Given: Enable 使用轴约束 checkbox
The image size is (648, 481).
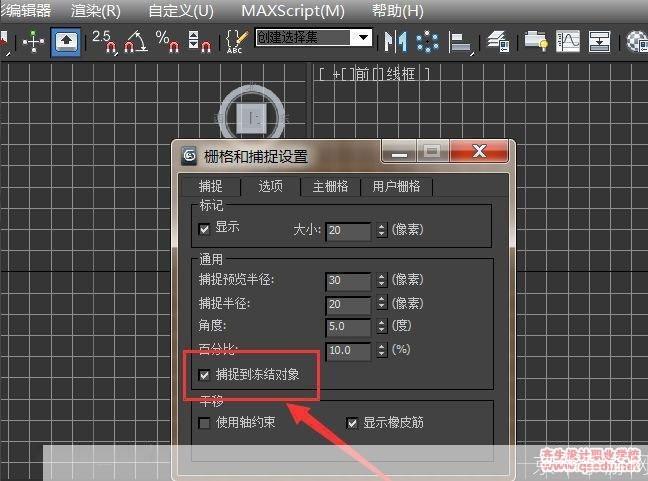Looking at the screenshot, I should point(205,422).
